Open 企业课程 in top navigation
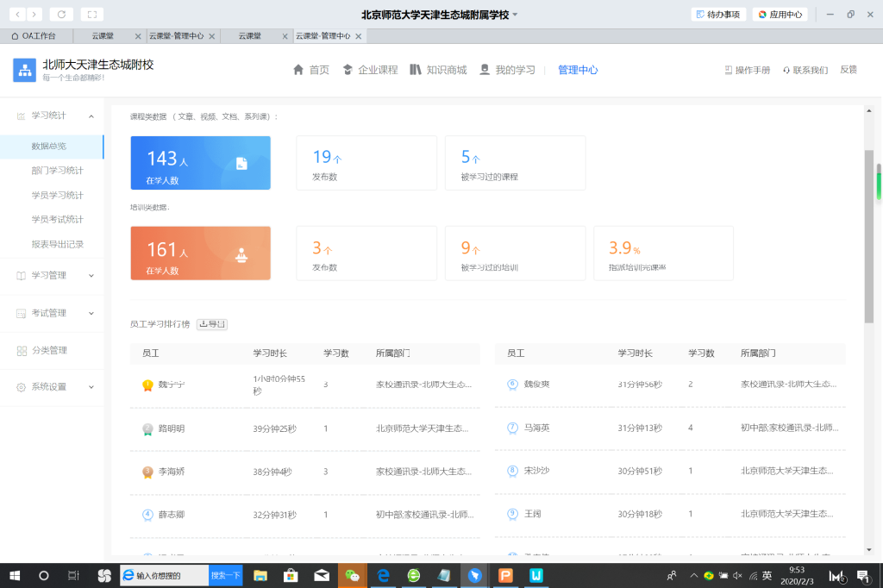Viewport: 883px width, 588px height. [x=371, y=70]
